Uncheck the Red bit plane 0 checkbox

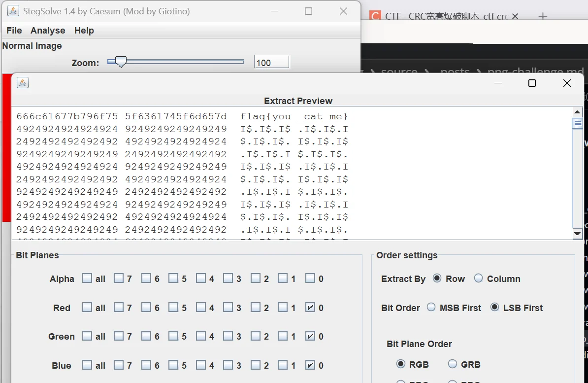pyautogui.click(x=310, y=308)
